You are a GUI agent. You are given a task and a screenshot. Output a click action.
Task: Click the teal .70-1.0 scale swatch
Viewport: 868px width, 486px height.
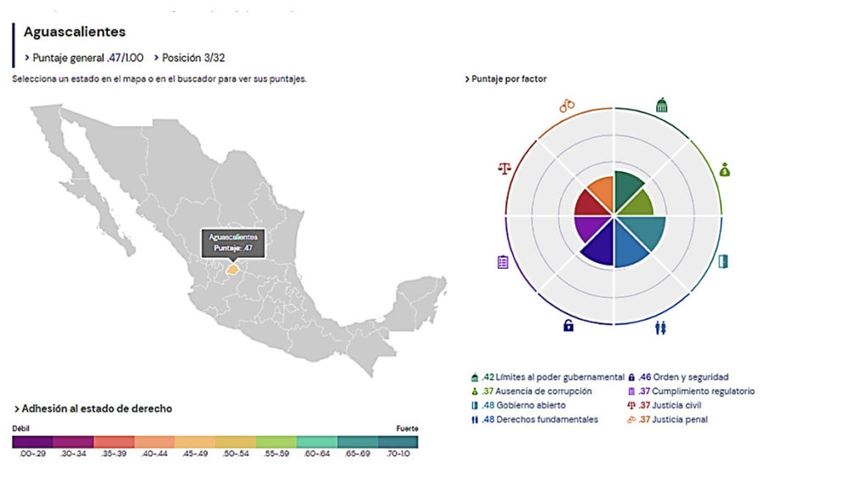398,442
